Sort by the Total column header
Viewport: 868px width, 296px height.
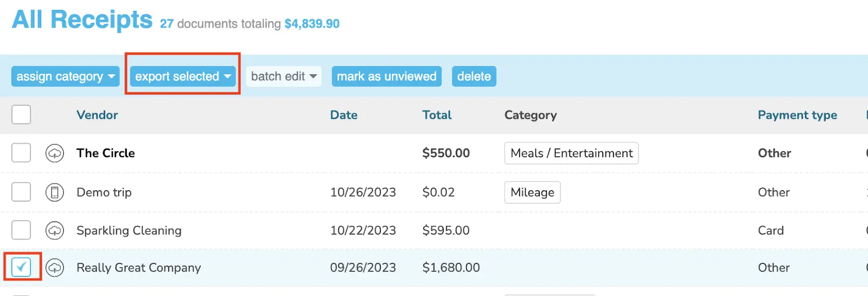coord(437,115)
